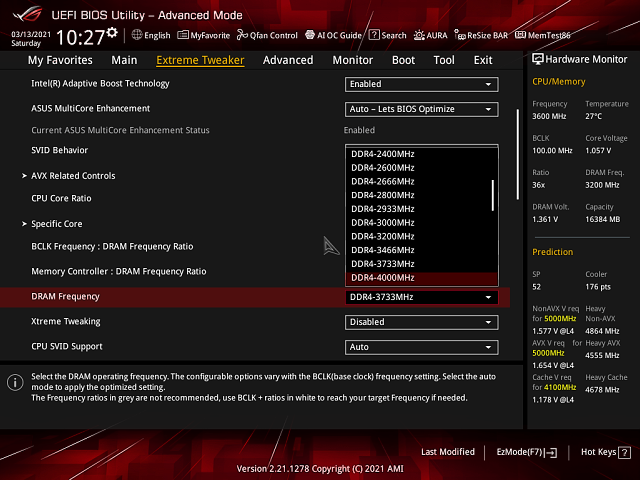The image size is (640, 480).
Task: Pick DDR4-2800MHz frequency
Action: point(421,195)
